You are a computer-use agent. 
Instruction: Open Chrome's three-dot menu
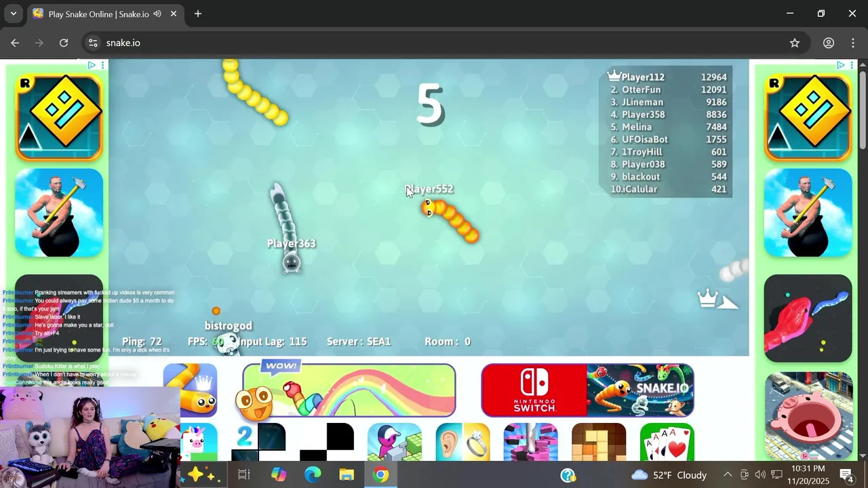[x=853, y=43]
